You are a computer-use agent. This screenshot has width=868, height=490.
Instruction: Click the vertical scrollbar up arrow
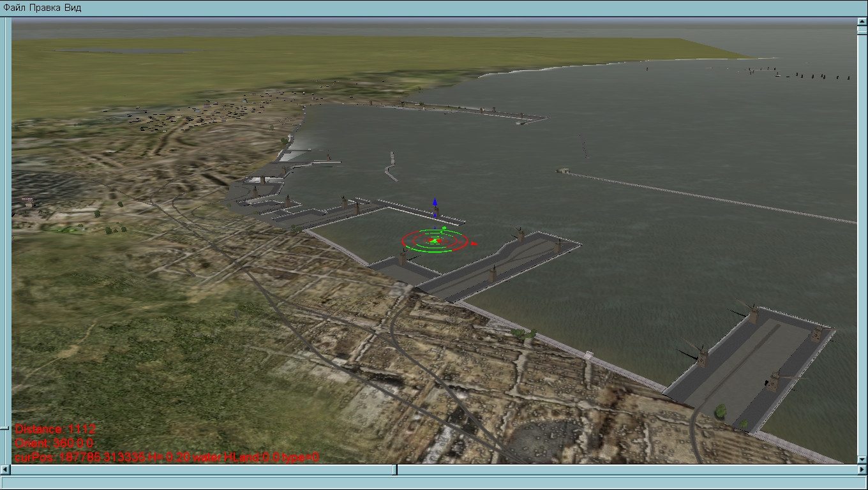click(862, 22)
